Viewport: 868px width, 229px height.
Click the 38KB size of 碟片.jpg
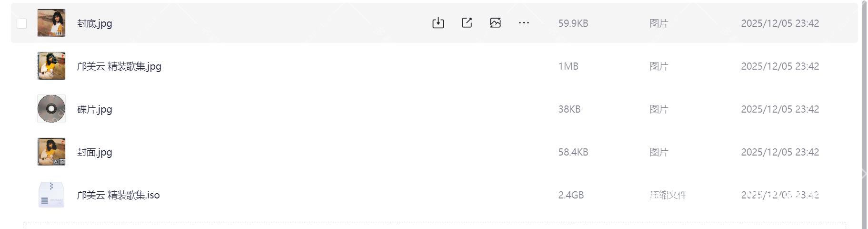(x=569, y=109)
